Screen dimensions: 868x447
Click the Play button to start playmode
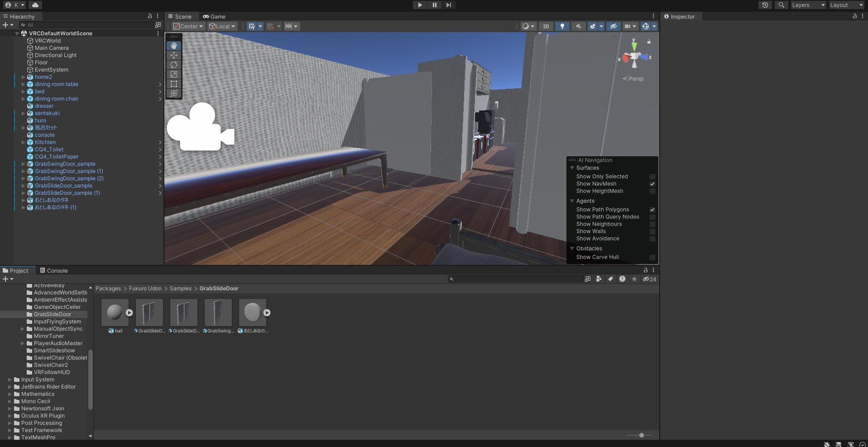tap(420, 5)
